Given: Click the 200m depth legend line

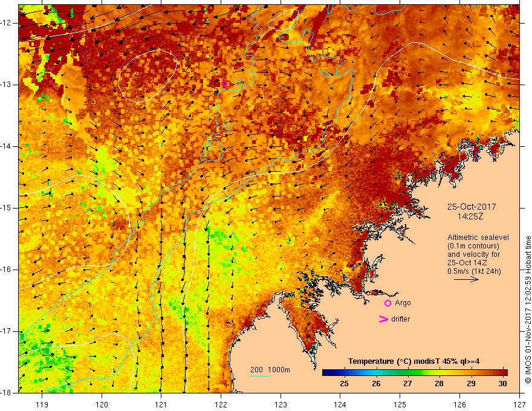Looking at the screenshot, I should [x=260, y=376].
